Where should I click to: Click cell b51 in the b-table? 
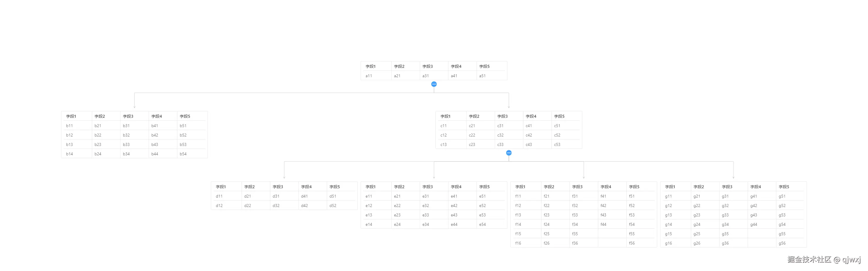point(183,125)
